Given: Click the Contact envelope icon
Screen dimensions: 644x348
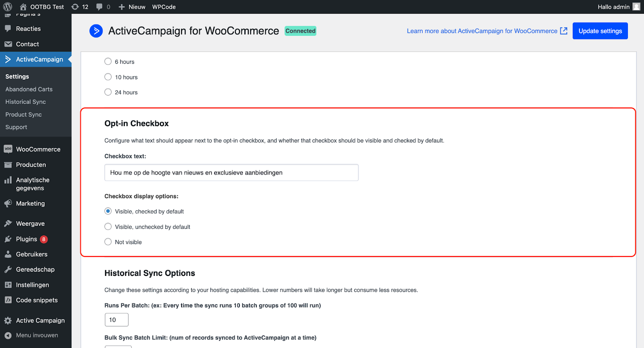Looking at the screenshot, I should (8, 44).
